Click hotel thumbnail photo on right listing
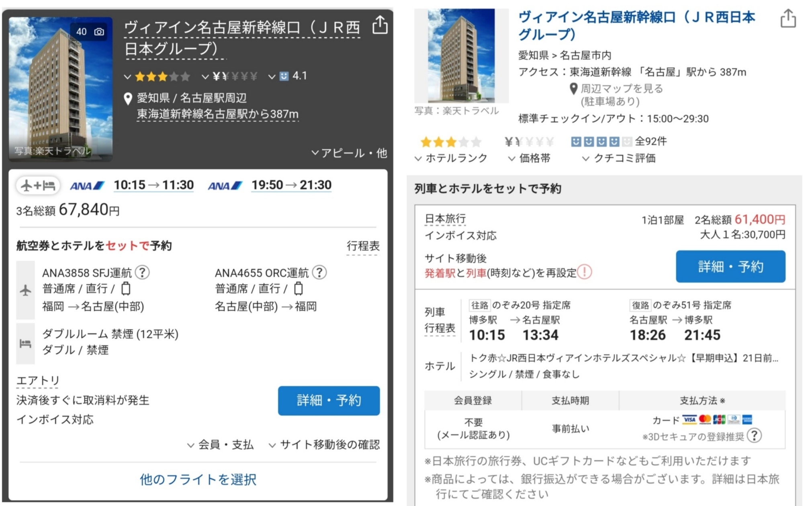 pyautogui.click(x=461, y=56)
